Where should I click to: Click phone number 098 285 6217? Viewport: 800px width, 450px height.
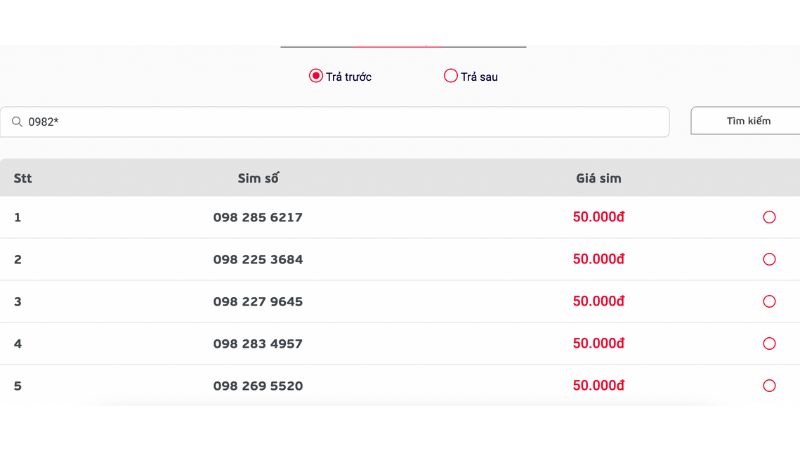coord(258,217)
